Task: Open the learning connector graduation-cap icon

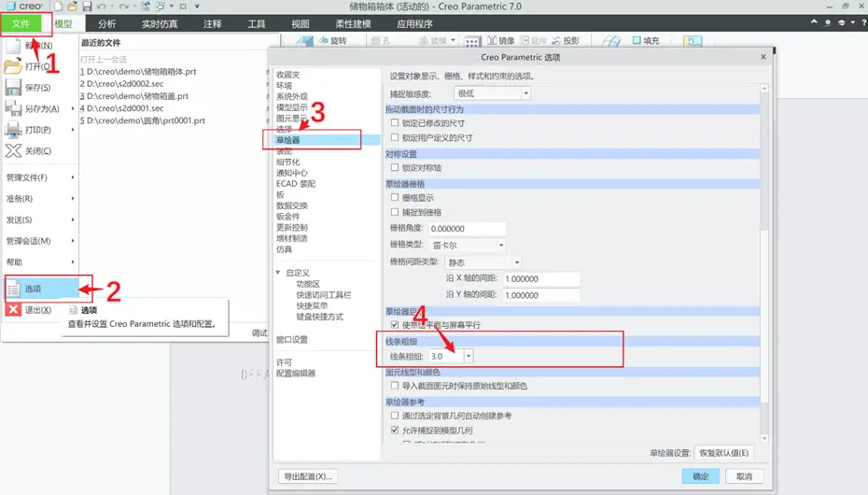Action: 842,22
